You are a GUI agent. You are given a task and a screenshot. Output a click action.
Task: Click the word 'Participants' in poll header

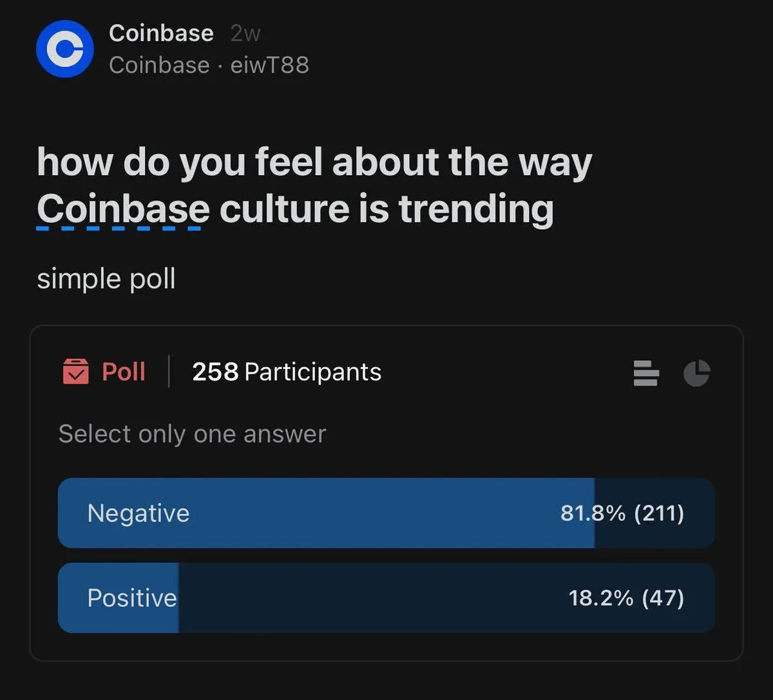[313, 372]
